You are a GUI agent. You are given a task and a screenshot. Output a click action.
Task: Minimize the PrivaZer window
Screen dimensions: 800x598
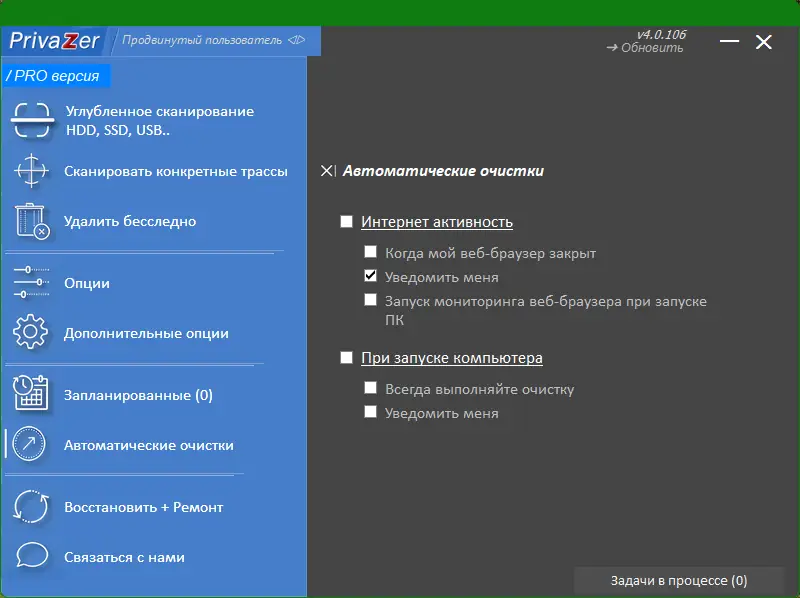(x=730, y=42)
